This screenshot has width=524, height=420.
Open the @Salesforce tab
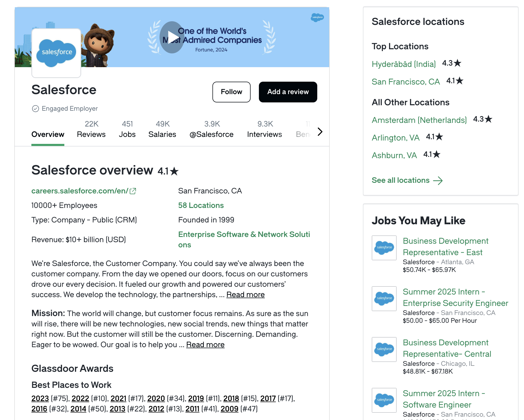(x=212, y=129)
